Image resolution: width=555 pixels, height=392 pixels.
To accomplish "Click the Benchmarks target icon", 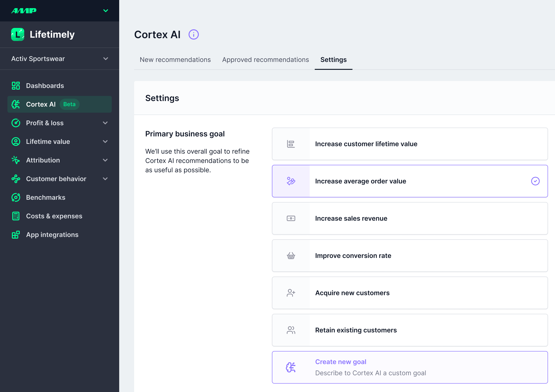I will coord(16,197).
